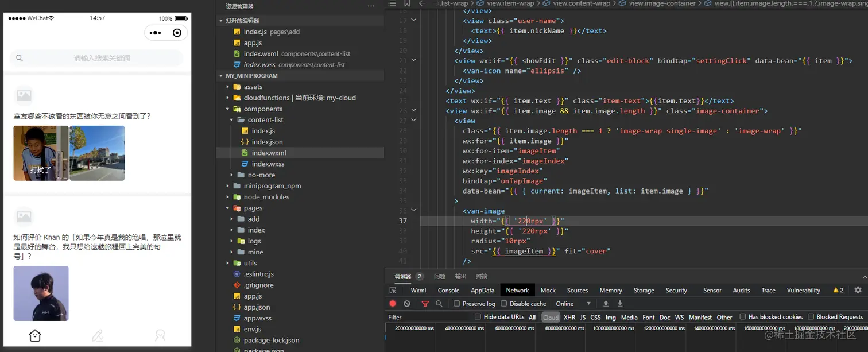Collapse the content-list folder
868x352 pixels.
click(232, 119)
